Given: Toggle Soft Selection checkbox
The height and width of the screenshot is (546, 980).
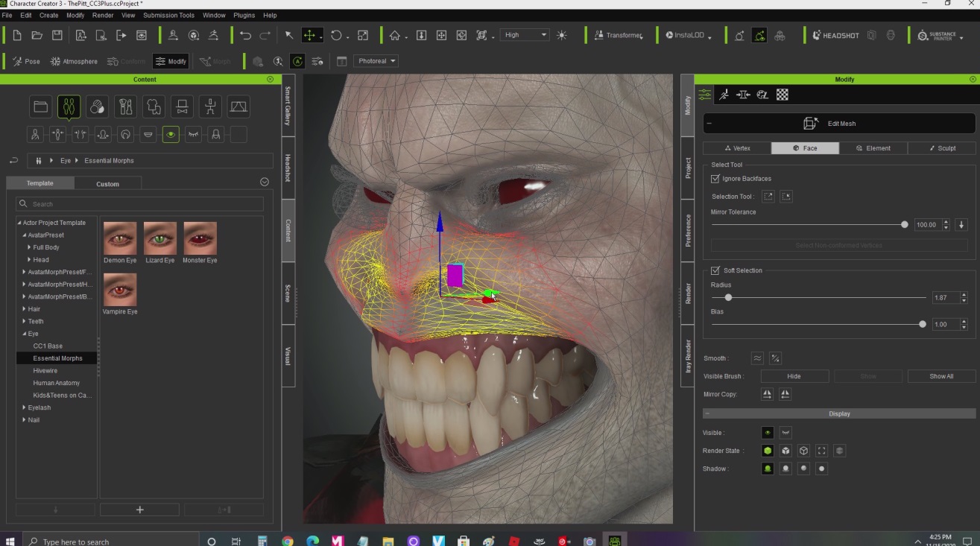Looking at the screenshot, I should (x=715, y=270).
